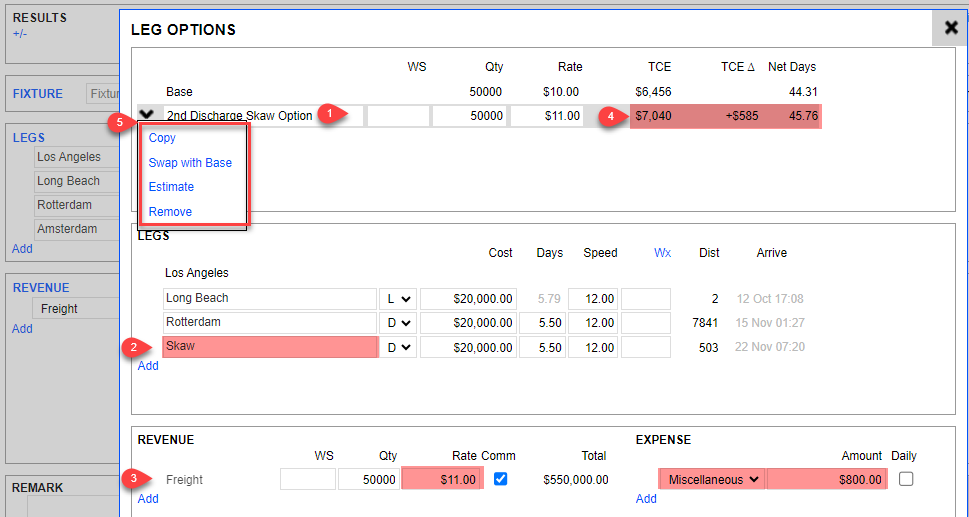This screenshot has width=969, height=517.
Task: Click Add link under the expense row
Action: [646, 499]
